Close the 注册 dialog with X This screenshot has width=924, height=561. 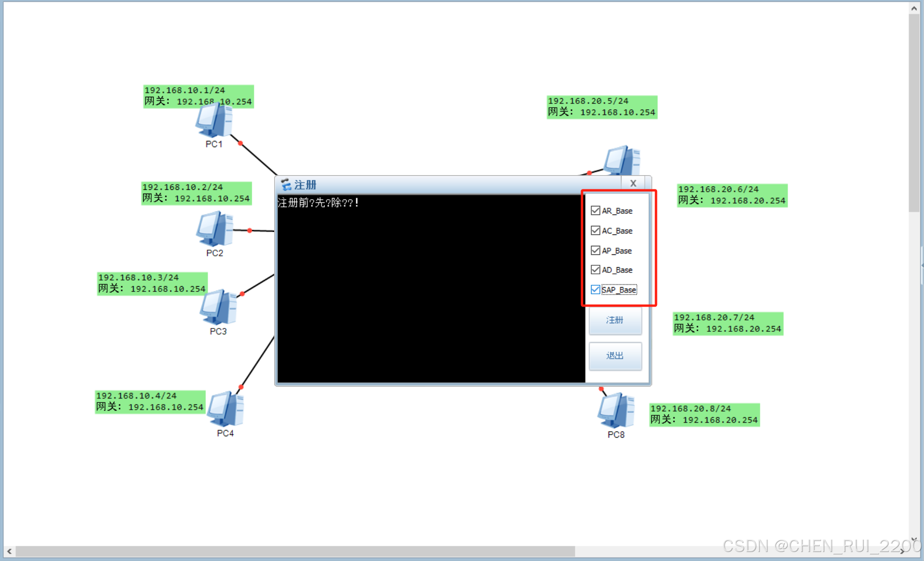(x=633, y=183)
